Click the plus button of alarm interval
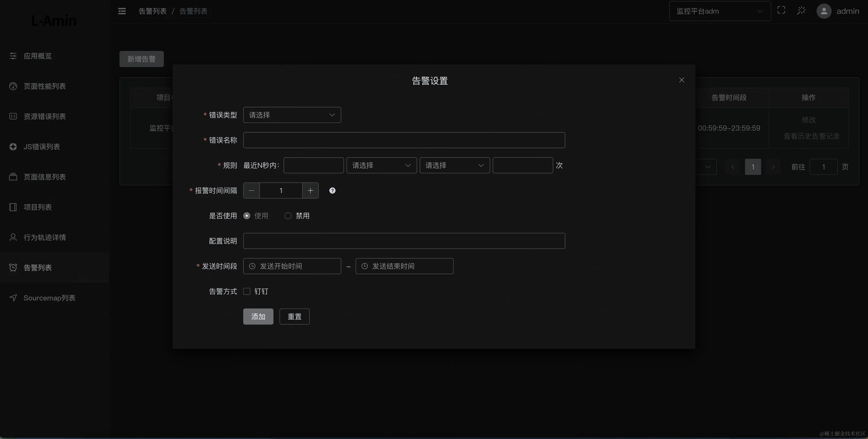868x439 pixels. coord(310,191)
